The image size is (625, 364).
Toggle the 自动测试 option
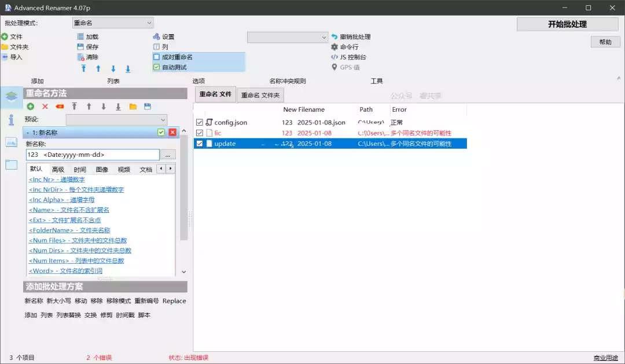click(x=155, y=67)
